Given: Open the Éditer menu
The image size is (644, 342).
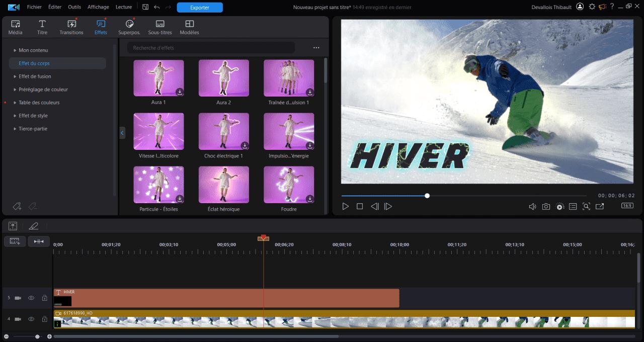Looking at the screenshot, I should (x=55, y=7).
